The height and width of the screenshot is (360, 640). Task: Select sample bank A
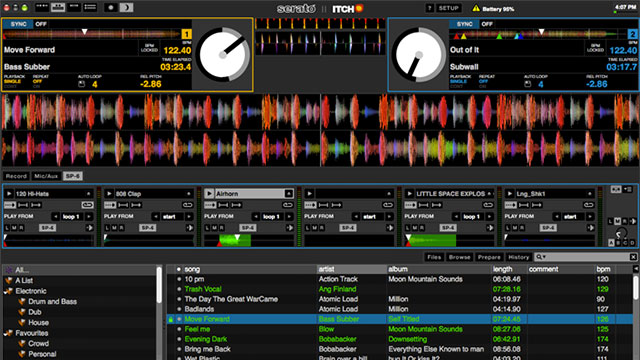point(611,243)
